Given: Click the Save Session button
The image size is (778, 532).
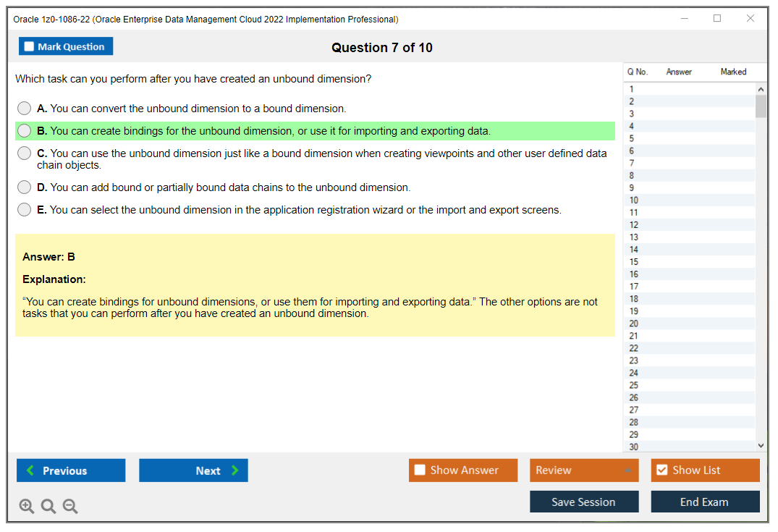Looking at the screenshot, I should pyautogui.click(x=583, y=501).
